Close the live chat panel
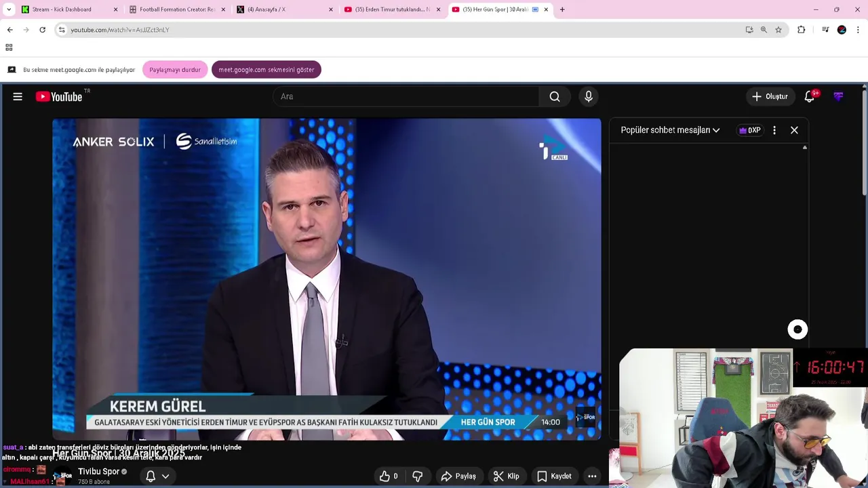 (794, 130)
